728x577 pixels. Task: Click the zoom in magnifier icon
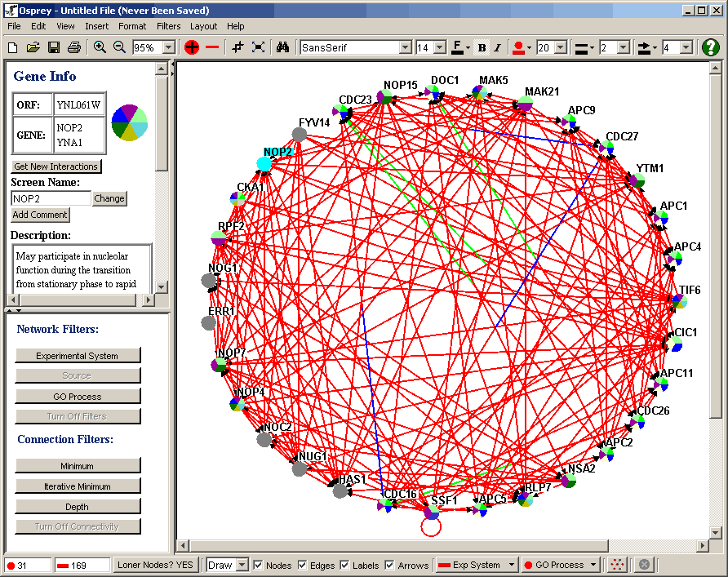100,47
